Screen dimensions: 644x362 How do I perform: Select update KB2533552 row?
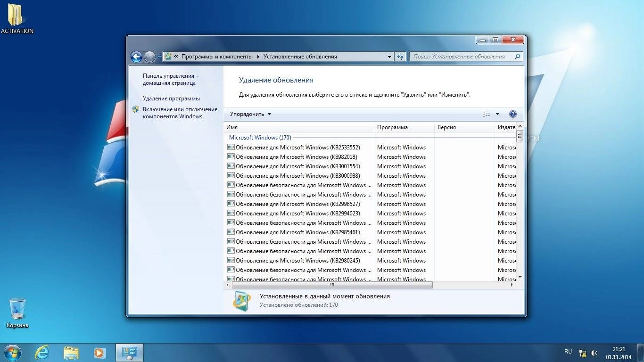point(370,148)
